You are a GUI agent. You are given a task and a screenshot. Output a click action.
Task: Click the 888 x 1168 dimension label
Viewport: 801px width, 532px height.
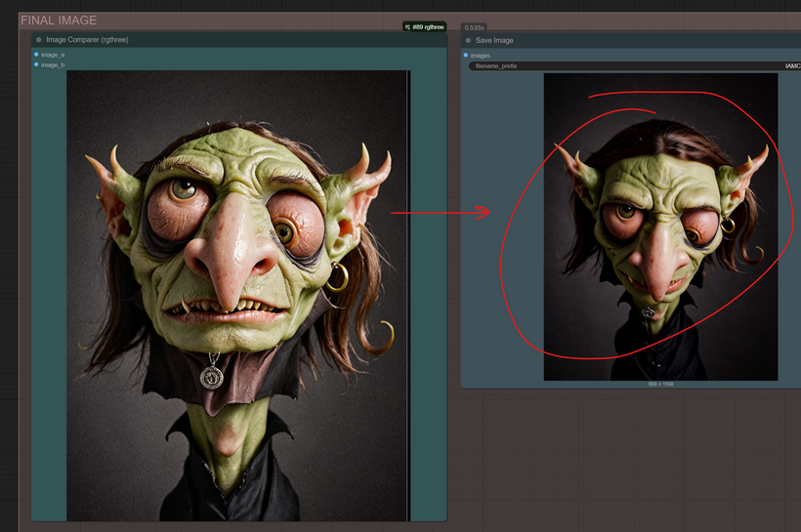660,384
